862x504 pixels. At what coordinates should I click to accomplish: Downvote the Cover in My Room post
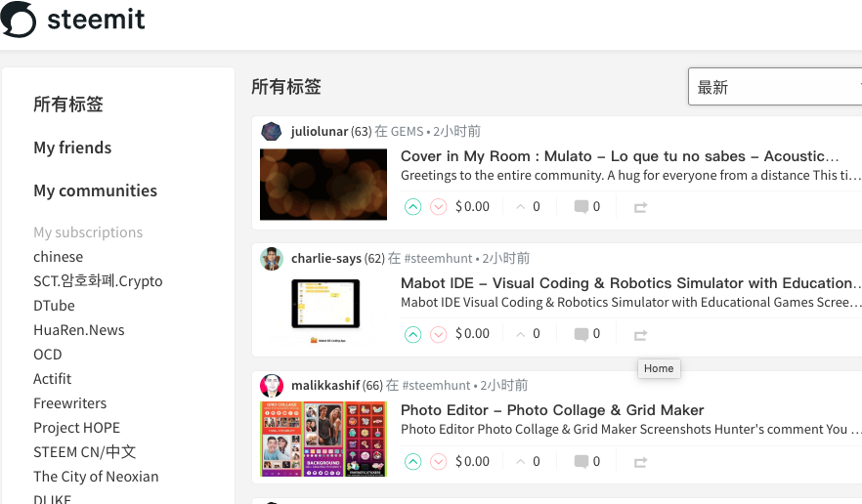438,207
